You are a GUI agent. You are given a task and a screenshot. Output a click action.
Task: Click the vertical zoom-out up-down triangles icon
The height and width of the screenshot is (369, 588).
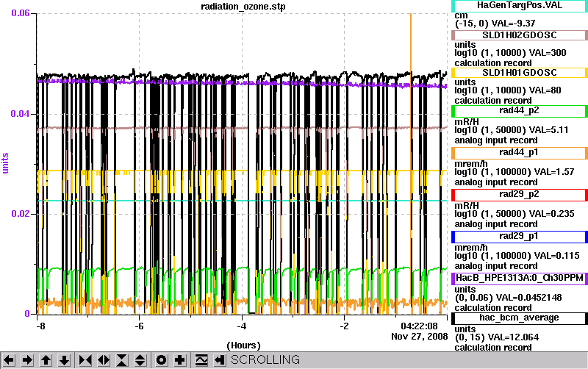[x=140, y=360]
